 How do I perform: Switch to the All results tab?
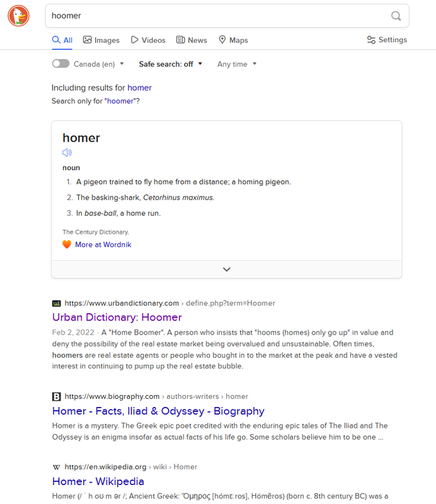pyautogui.click(x=62, y=40)
